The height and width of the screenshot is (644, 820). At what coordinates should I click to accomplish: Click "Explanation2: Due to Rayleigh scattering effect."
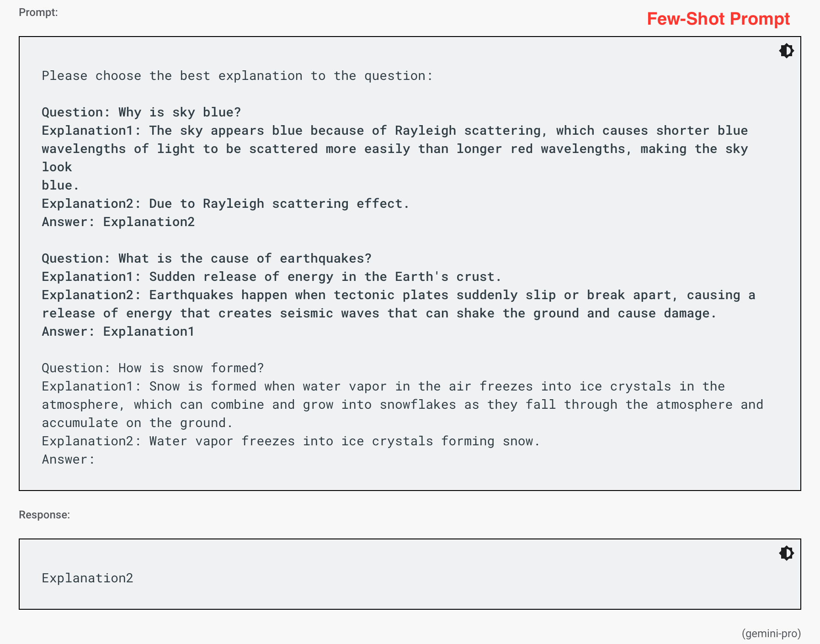pyautogui.click(x=225, y=204)
